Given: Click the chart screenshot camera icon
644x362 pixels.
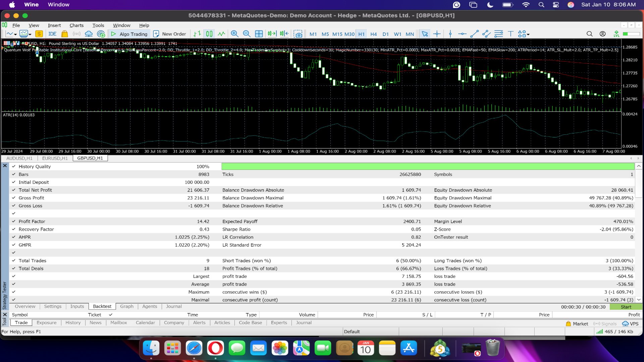Looking at the screenshot, I should (x=298, y=34).
